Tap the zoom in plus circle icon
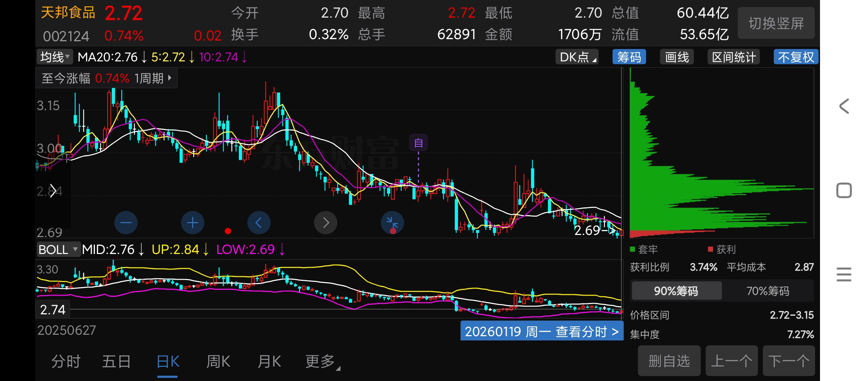Viewport: 868px width, 381px height. point(192,223)
